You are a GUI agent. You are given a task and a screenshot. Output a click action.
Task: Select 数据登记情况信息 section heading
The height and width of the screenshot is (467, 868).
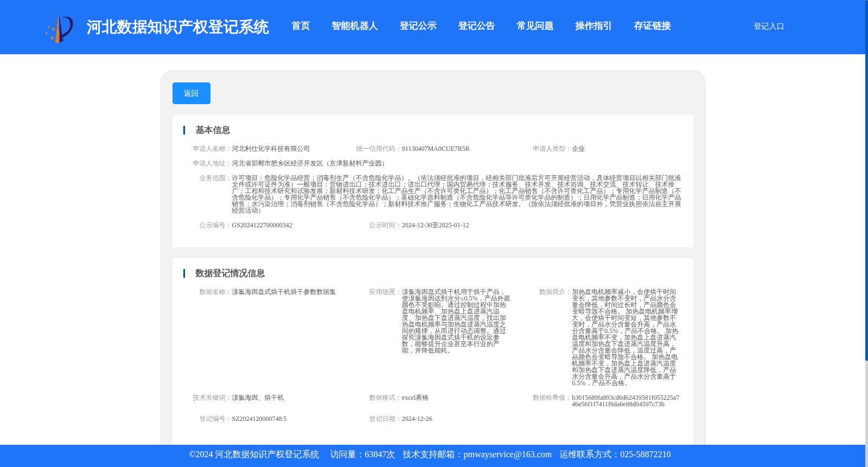(x=230, y=273)
